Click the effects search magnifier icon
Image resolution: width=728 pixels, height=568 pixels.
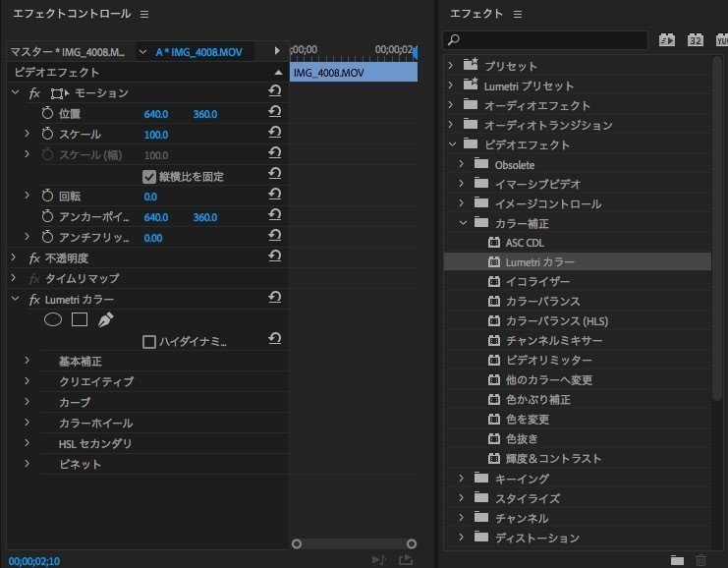(454, 40)
